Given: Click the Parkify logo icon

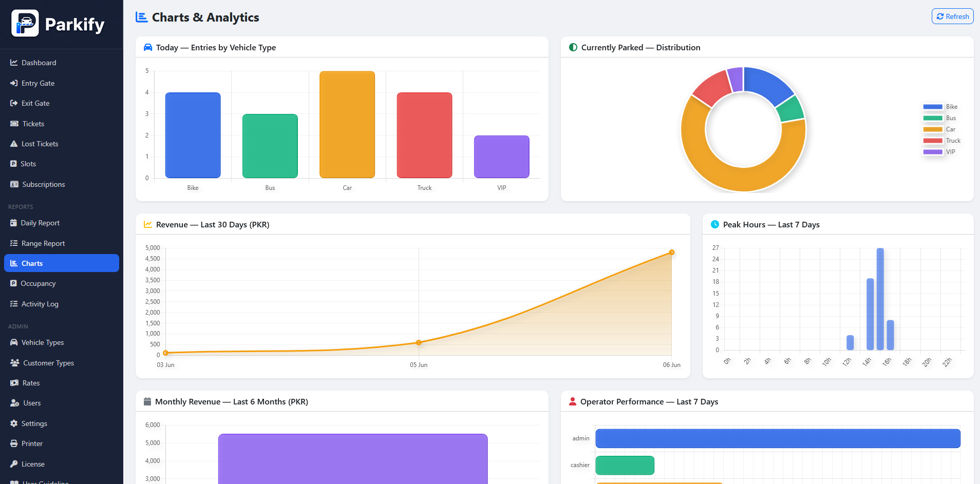Looking at the screenshot, I should point(25,24).
